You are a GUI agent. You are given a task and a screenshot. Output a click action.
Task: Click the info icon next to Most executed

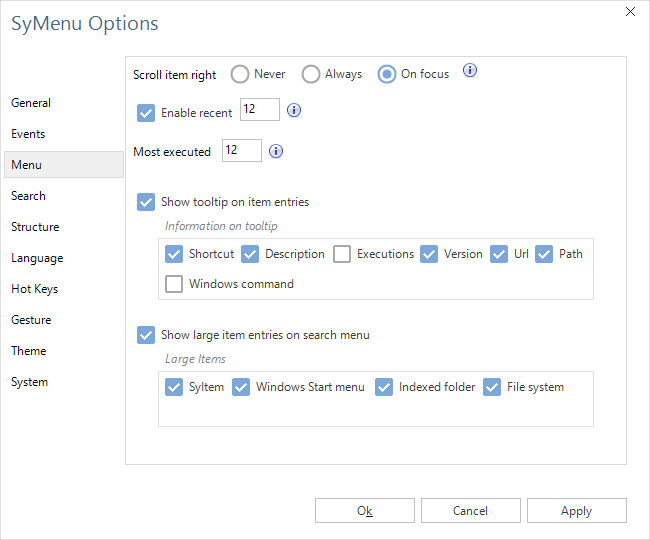276,151
